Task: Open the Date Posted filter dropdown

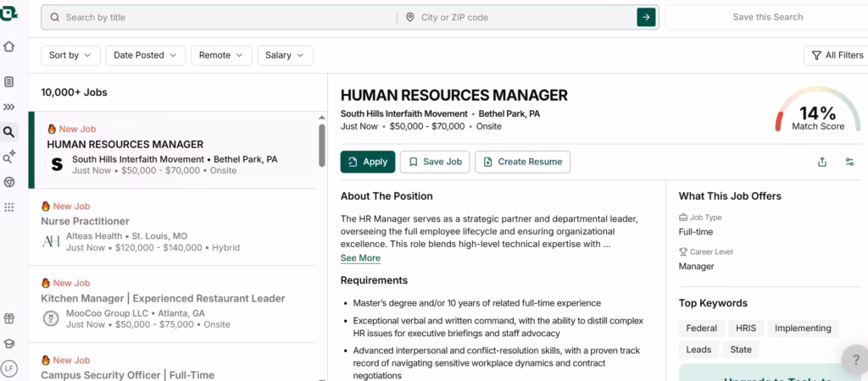Action: click(146, 55)
